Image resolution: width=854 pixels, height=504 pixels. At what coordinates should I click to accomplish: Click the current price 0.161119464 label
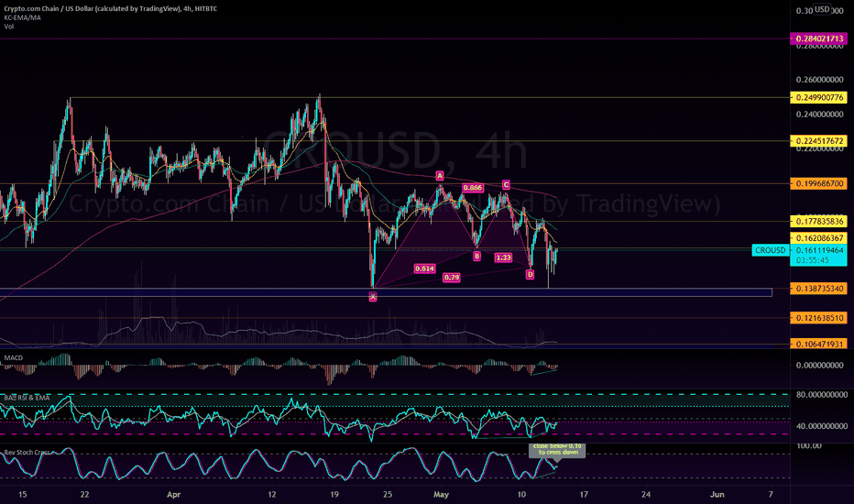coord(818,250)
